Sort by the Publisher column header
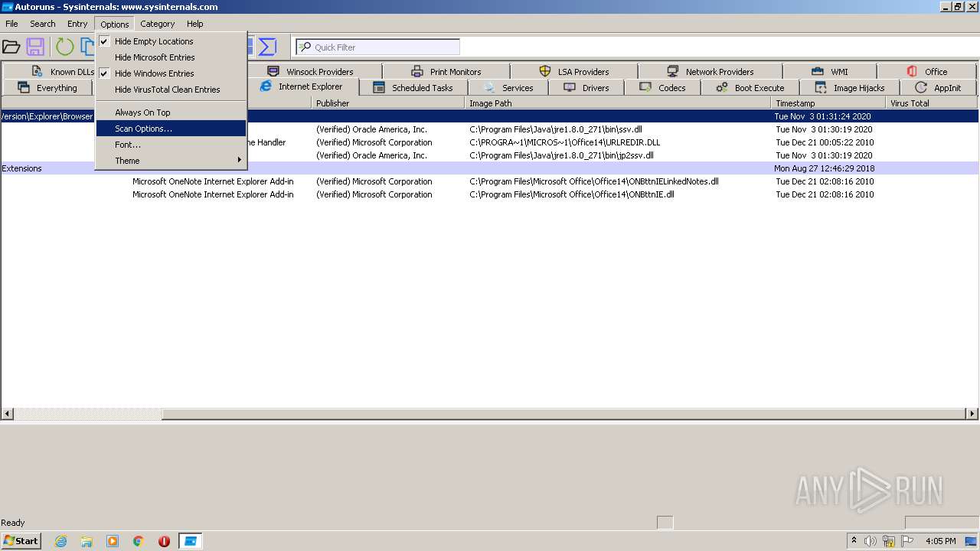 (388, 103)
